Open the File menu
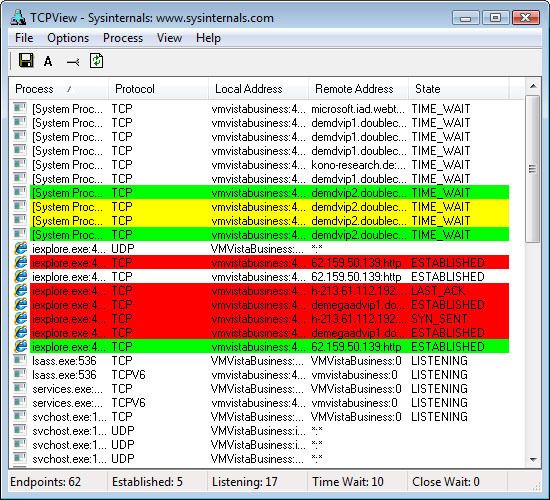Image resolution: width=550 pixels, height=500 pixels. click(x=24, y=38)
